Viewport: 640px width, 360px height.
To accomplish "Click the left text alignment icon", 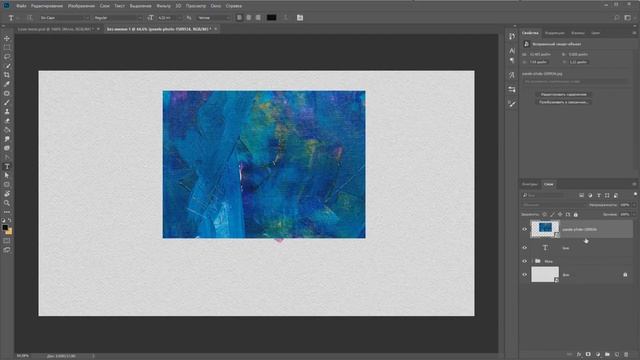I will click(x=240, y=18).
